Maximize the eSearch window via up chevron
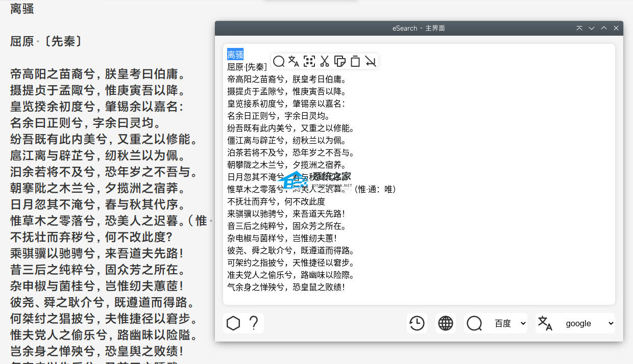Image resolution: width=633 pixels, height=364 pixels. 604,28
